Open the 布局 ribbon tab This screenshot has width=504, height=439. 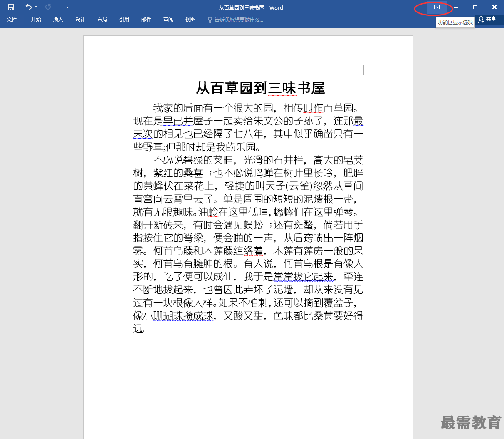coord(102,20)
